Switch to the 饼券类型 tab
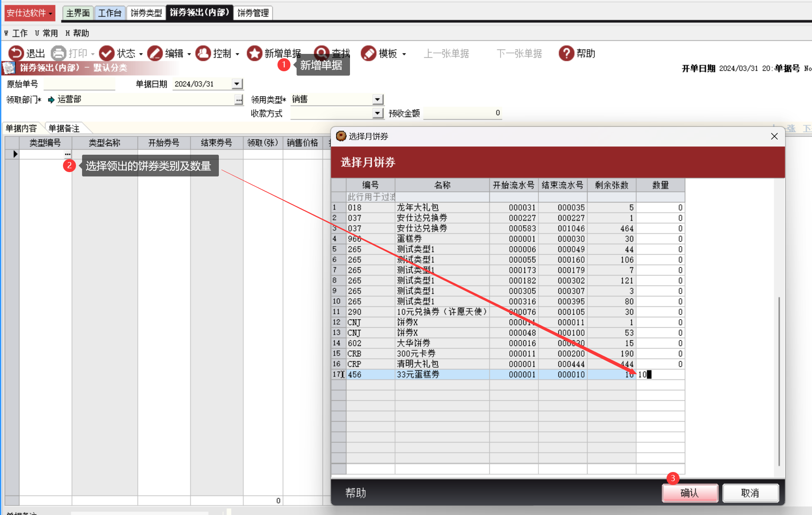This screenshot has height=515, width=812. click(146, 13)
